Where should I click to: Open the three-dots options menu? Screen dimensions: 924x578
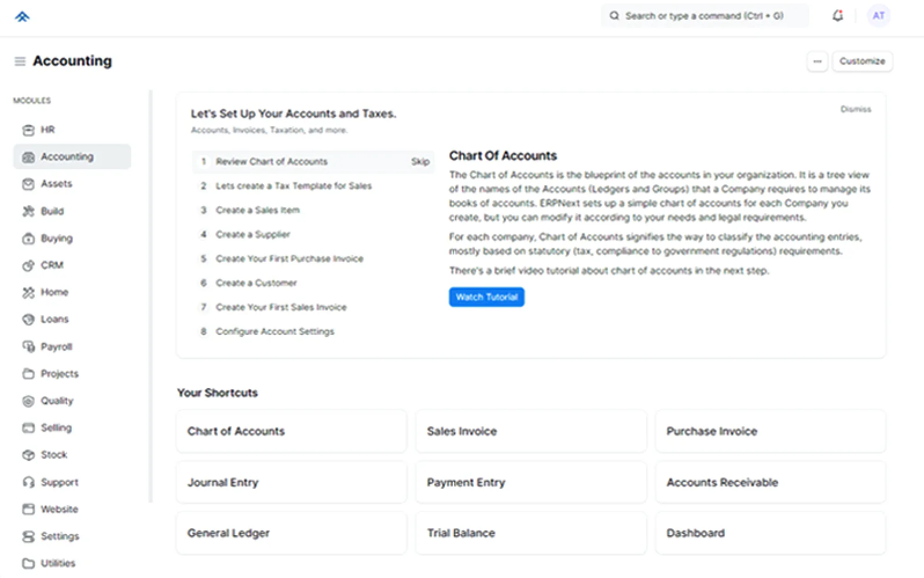817,61
